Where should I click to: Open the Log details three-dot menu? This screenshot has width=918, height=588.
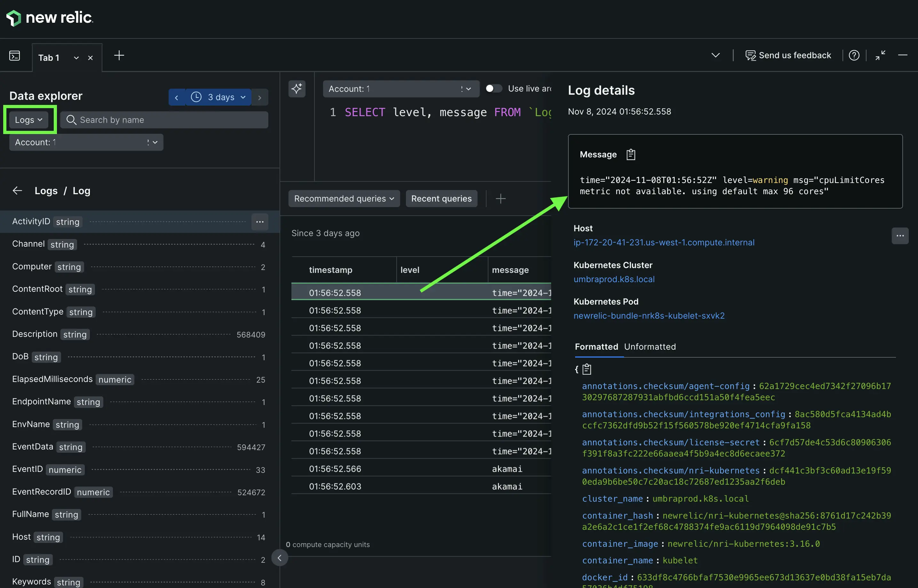(x=900, y=235)
